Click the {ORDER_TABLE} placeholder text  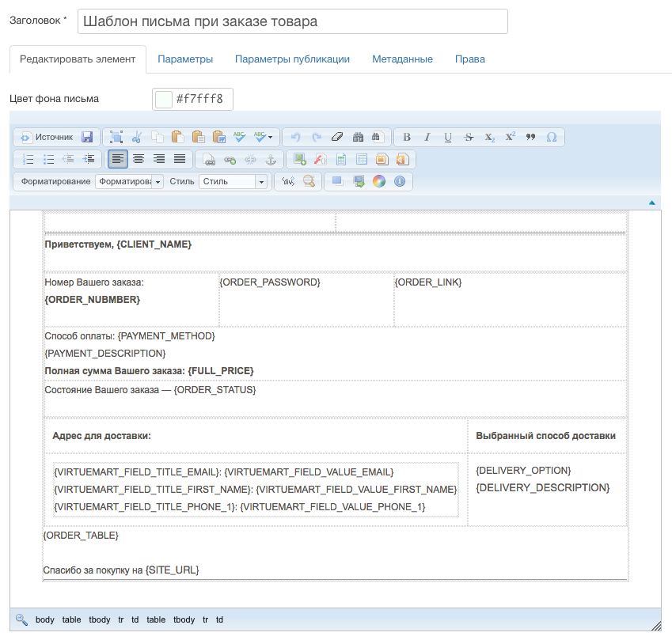81,536
